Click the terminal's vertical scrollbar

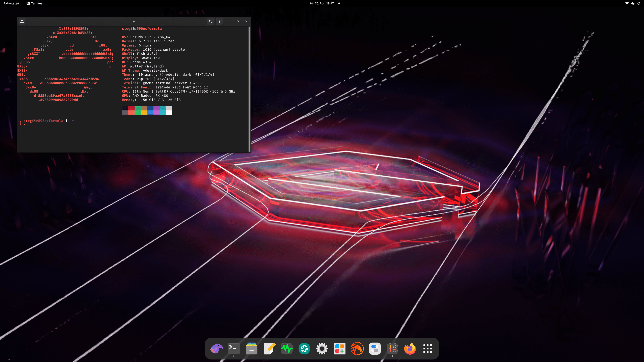coord(249,89)
